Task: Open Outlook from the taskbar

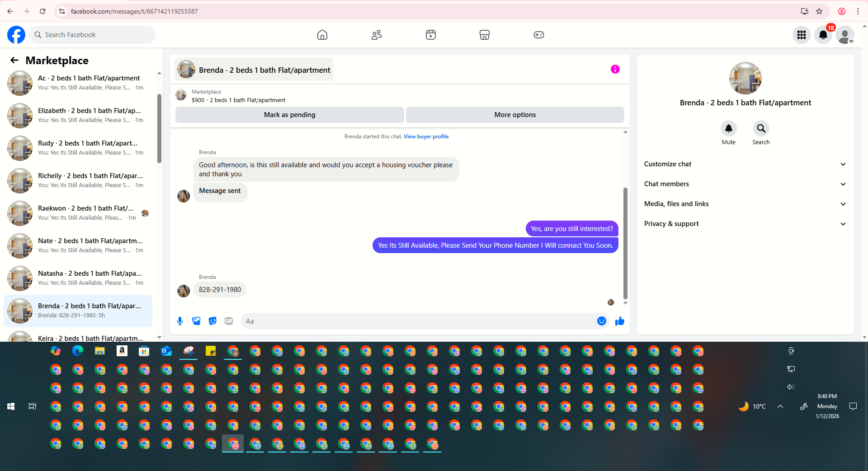Action: (x=166, y=351)
